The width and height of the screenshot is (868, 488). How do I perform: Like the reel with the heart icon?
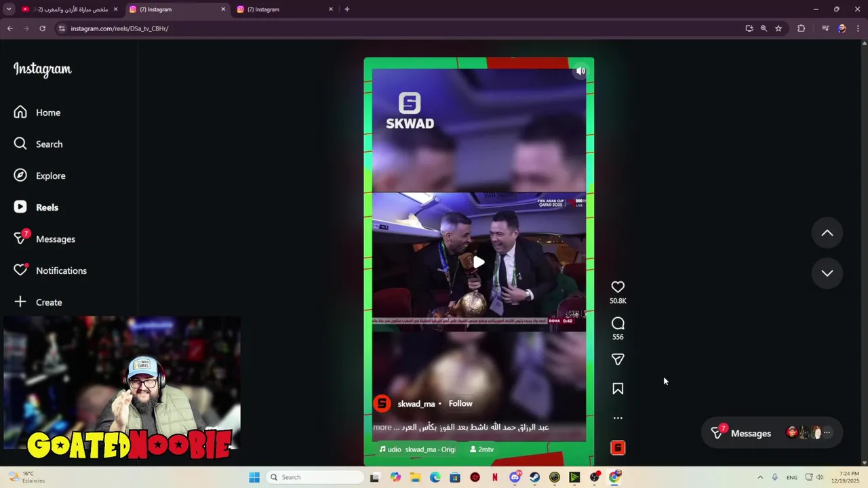618,287
